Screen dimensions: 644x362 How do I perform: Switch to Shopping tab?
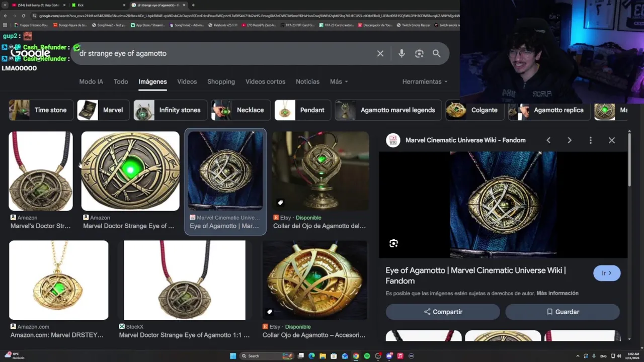click(221, 81)
